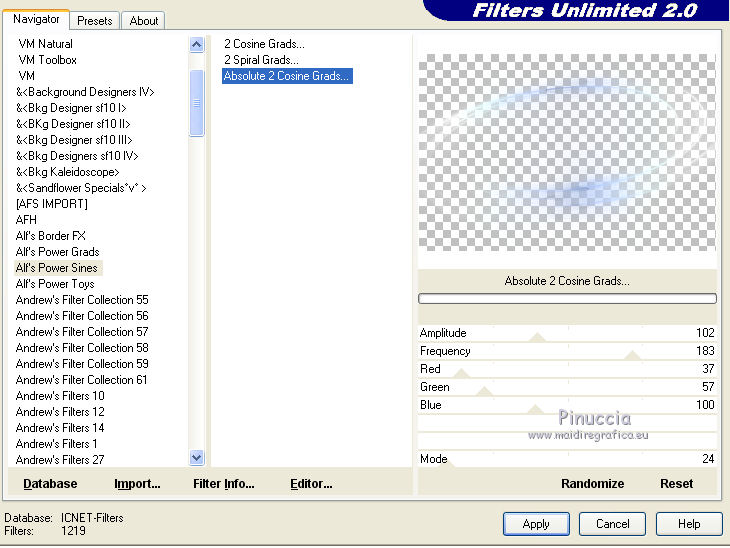Reset the filter settings

coord(676,484)
